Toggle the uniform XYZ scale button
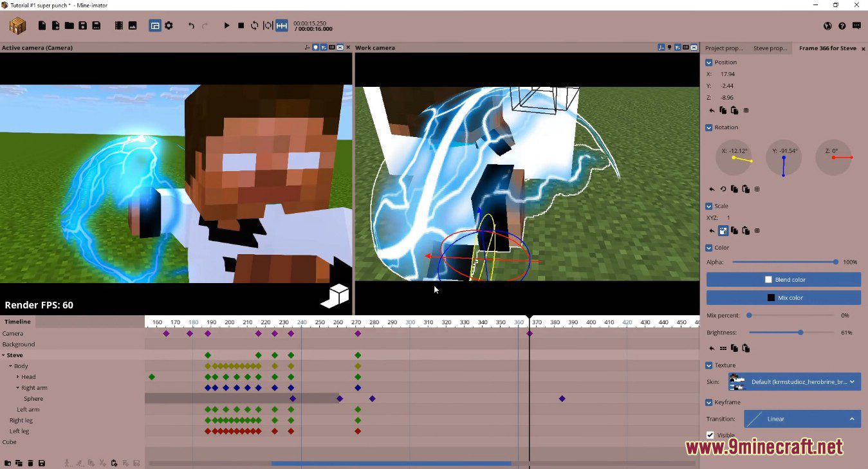The width and height of the screenshot is (868, 469). (x=723, y=230)
